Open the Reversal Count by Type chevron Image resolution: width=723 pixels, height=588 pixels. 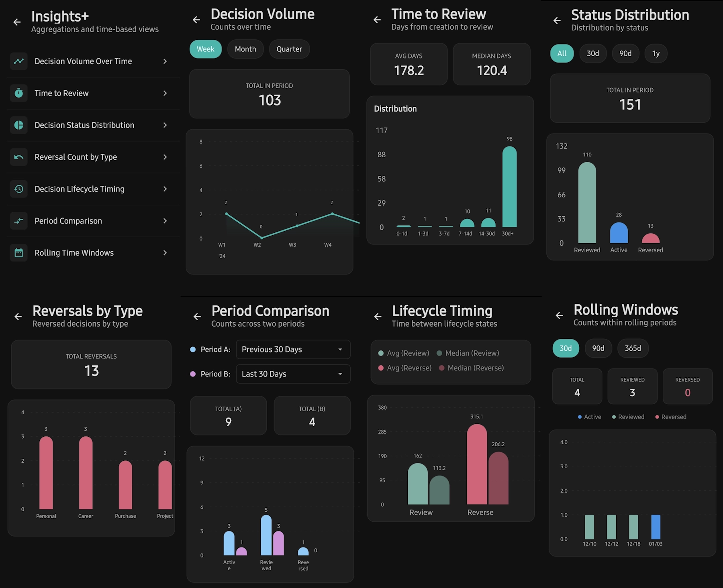[x=165, y=157]
